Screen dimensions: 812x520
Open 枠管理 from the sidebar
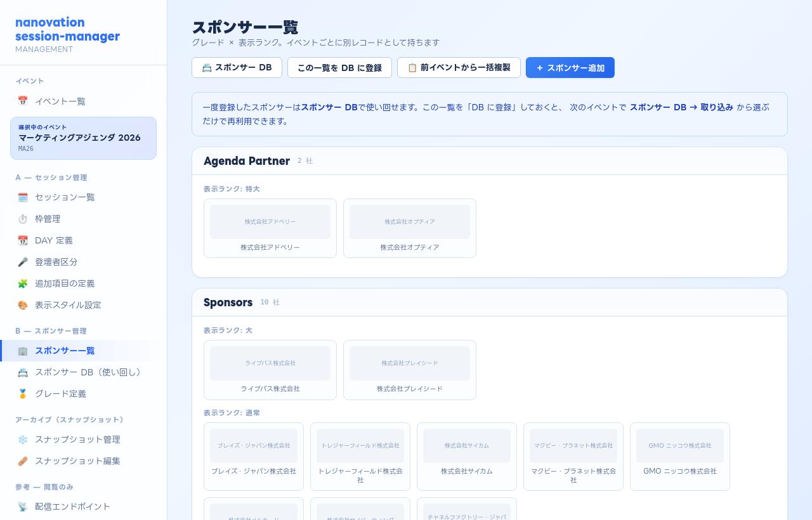pyautogui.click(x=83, y=219)
